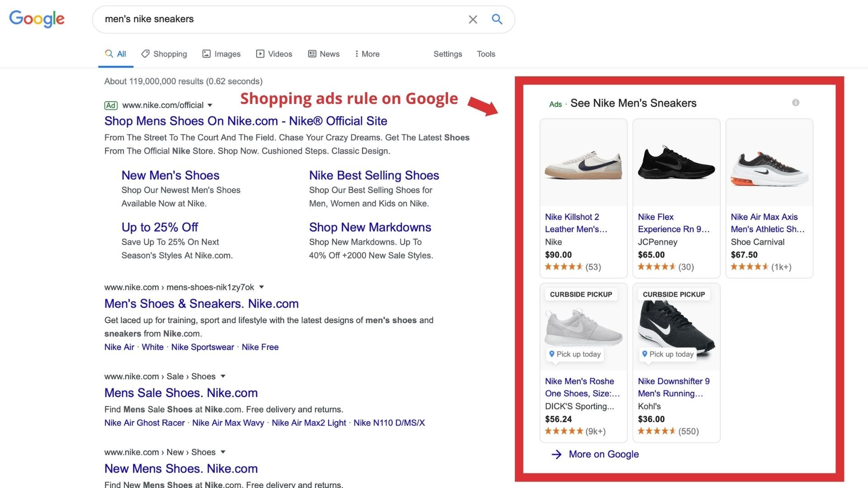Click the star rating of Nike Downshifter 9

click(657, 431)
